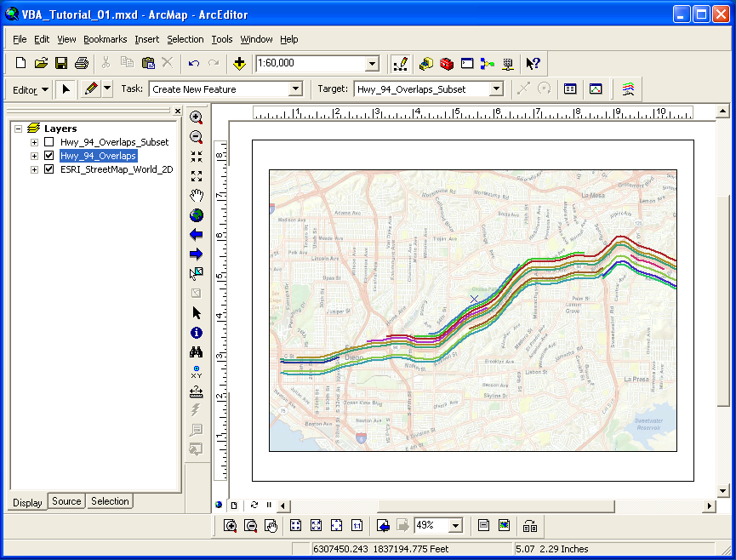Screen dimensions: 736x560
Task: Save the map document
Action: [61, 64]
